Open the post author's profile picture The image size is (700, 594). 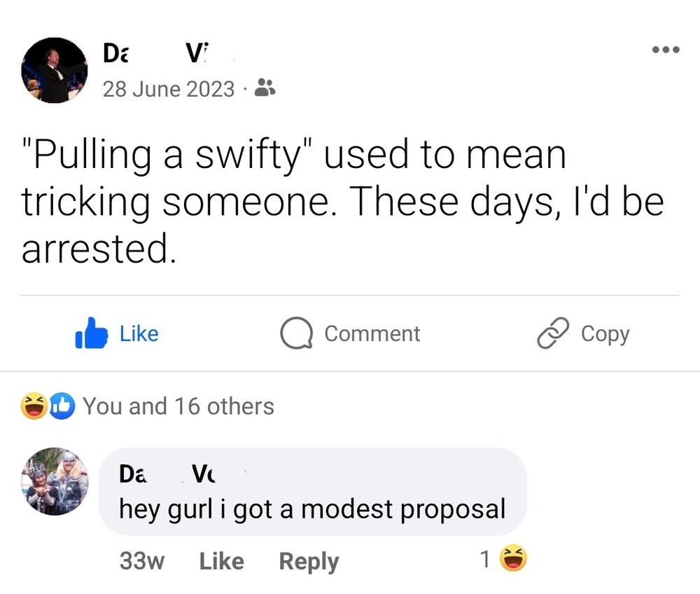tap(55, 70)
